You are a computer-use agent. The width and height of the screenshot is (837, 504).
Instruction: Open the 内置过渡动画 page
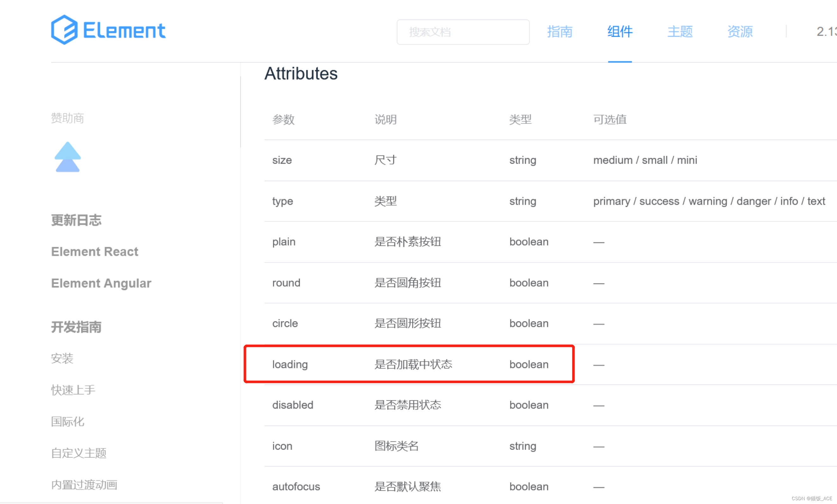[84, 485]
